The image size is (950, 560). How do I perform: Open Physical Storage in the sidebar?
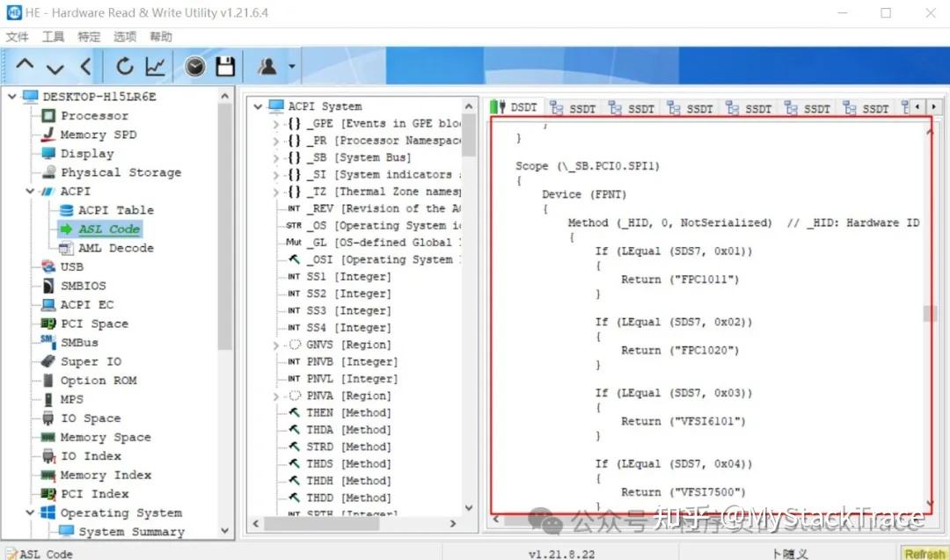(121, 172)
